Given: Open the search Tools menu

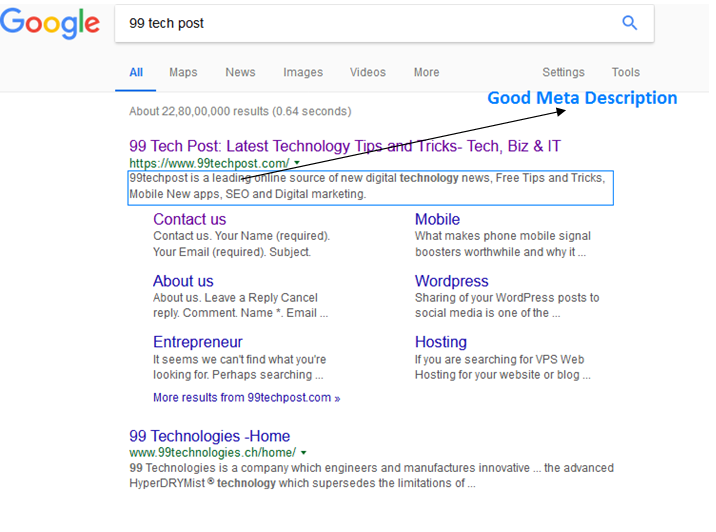Looking at the screenshot, I should tap(626, 72).
